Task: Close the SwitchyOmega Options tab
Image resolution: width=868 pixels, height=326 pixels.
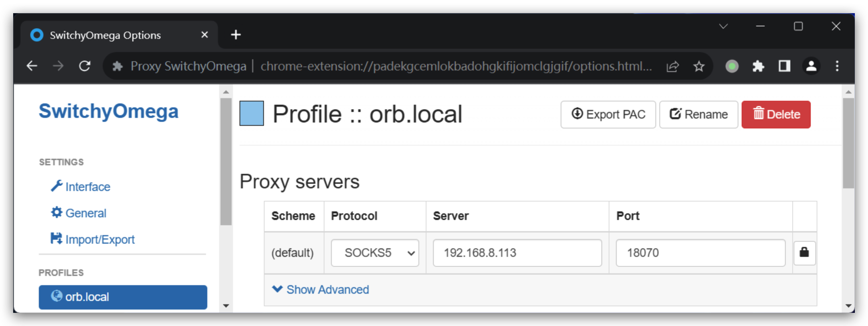Action: [x=205, y=35]
